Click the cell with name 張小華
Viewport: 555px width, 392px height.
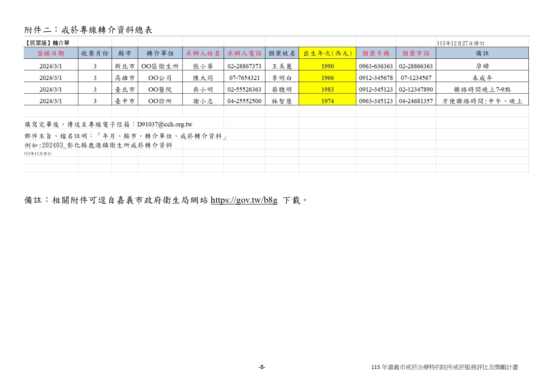tap(203, 66)
